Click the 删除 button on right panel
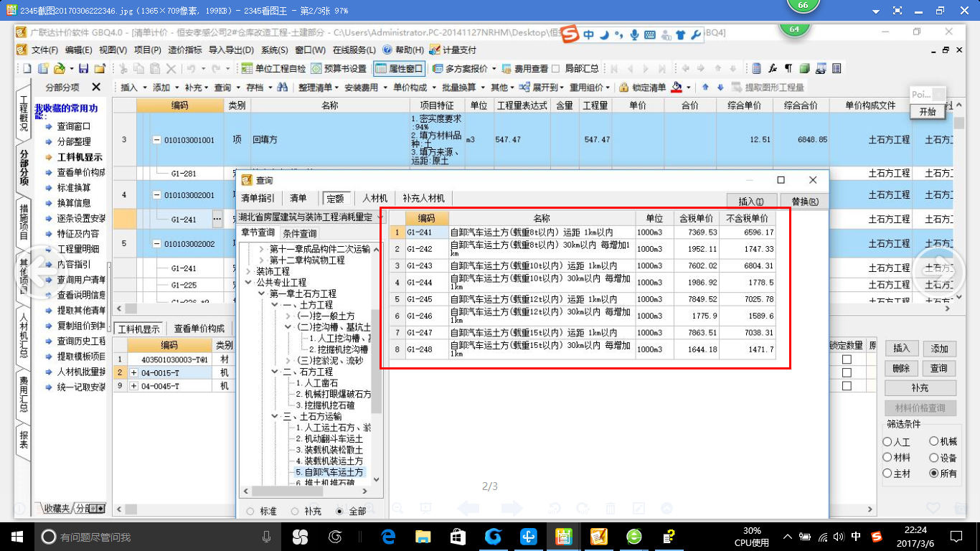 [x=902, y=368]
